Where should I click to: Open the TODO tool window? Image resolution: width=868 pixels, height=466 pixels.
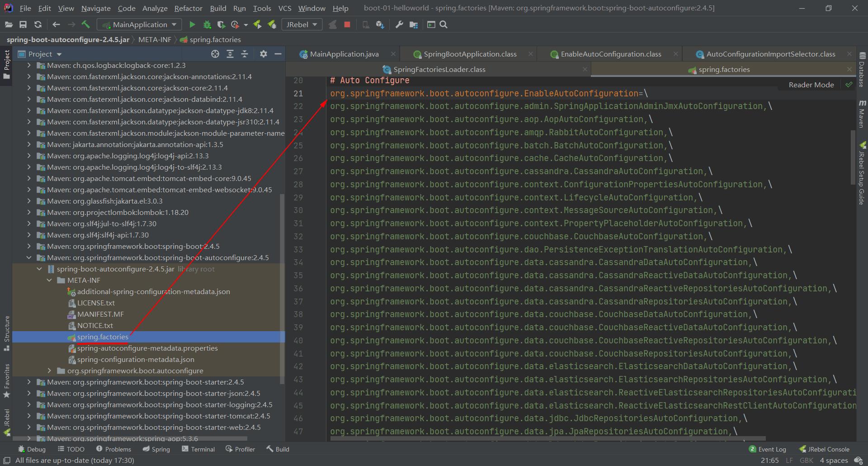71,449
